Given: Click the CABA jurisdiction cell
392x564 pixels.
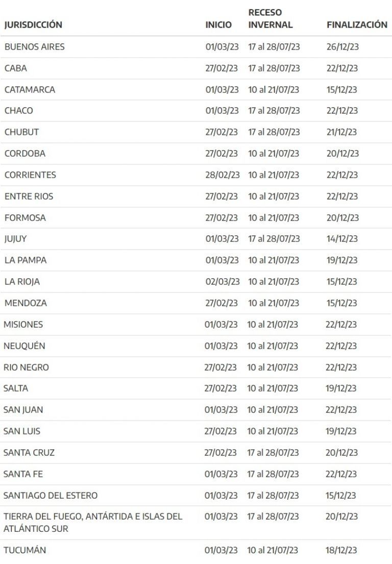Looking at the screenshot, I should 16,68.
